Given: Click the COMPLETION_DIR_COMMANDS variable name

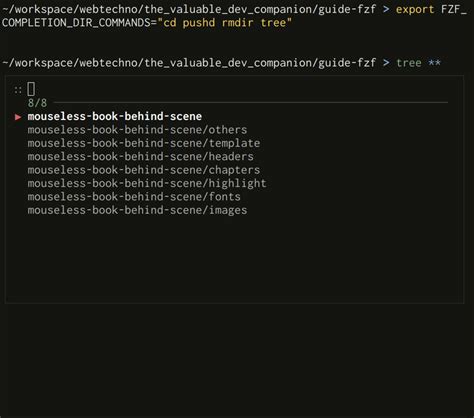Looking at the screenshot, I should (76, 23).
